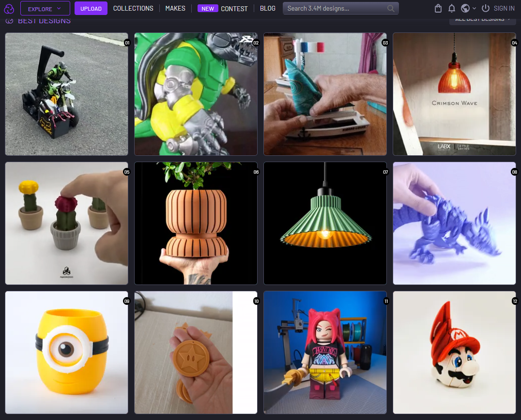Open the Mario head design thumbnail

tap(454, 352)
